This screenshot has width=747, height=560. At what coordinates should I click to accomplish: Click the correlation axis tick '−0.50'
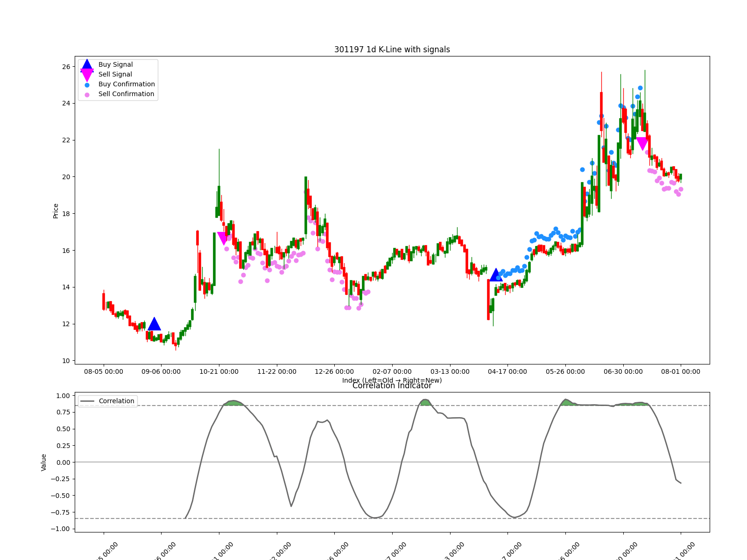[60, 496]
